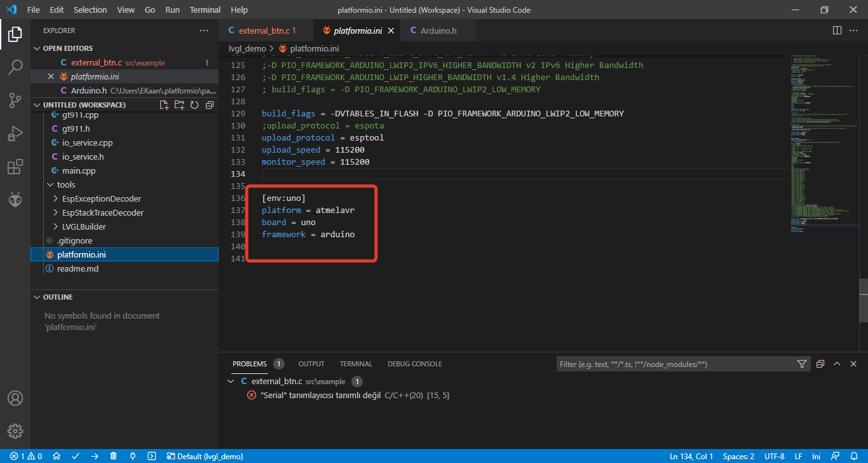The height and width of the screenshot is (463, 868).
Task: Switch to the Debug Console tab
Action: click(x=415, y=364)
